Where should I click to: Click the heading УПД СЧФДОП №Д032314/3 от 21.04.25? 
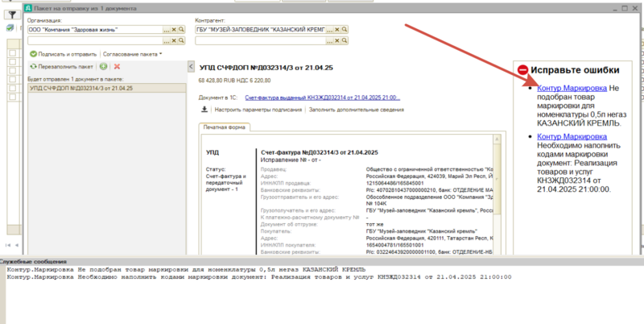266,68
